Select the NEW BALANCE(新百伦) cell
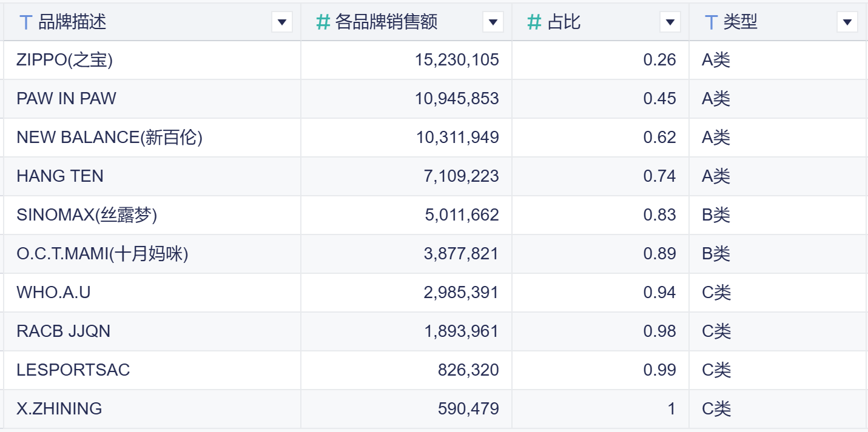This screenshot has width=868, height=432. pos(152,138)
